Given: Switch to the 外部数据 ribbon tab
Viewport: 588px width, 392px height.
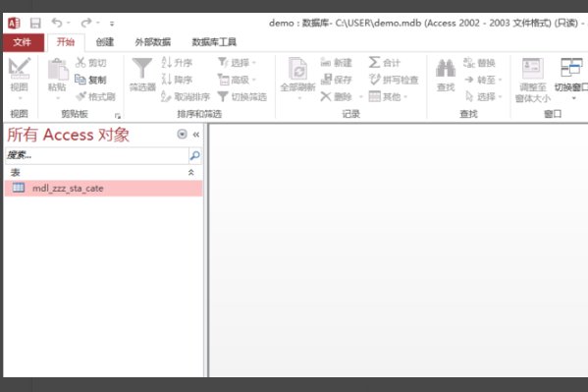Looking at the screenshot, I should (153, 42).
